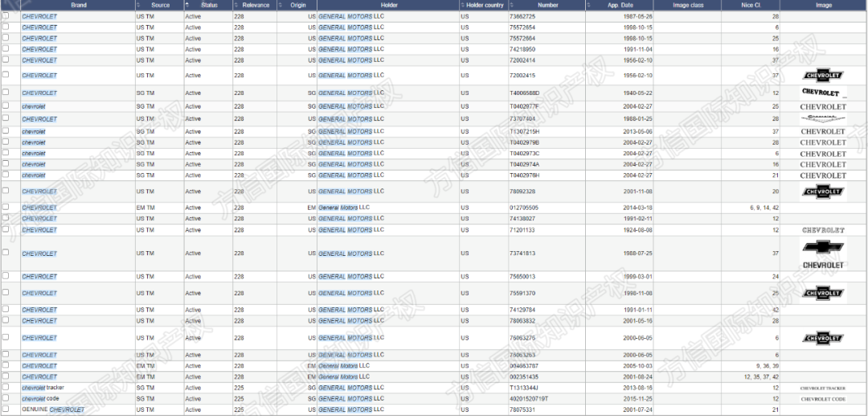Open the bowtie image for 78092328
Screen dimensions: 868x416
(823, 192)
